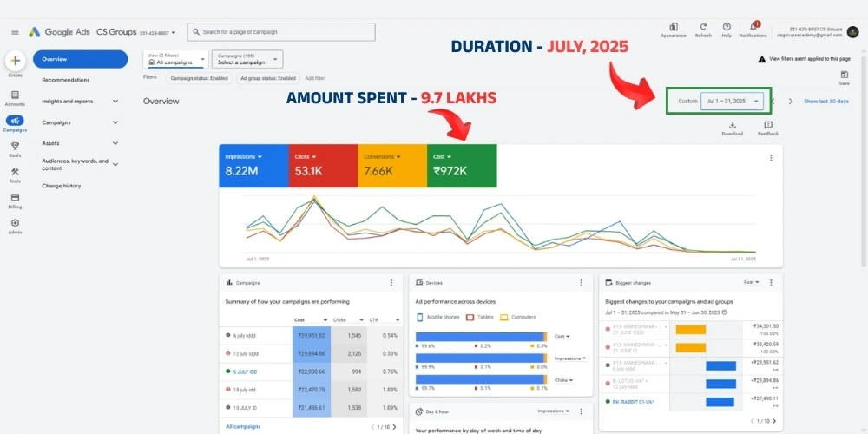
Task: Open the Admin gear icon
Action: [15, 223]
